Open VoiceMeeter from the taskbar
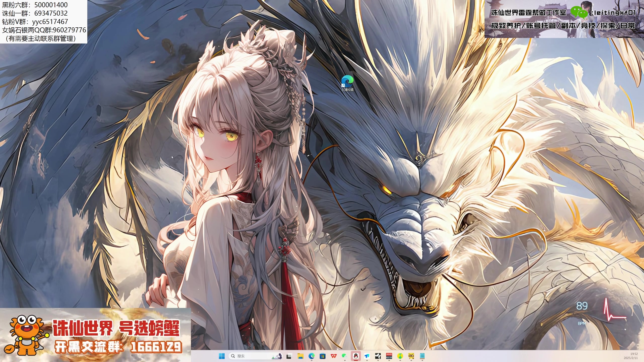Image resolution: width=644 pixels, height=362 pixels. click(389, 356)
